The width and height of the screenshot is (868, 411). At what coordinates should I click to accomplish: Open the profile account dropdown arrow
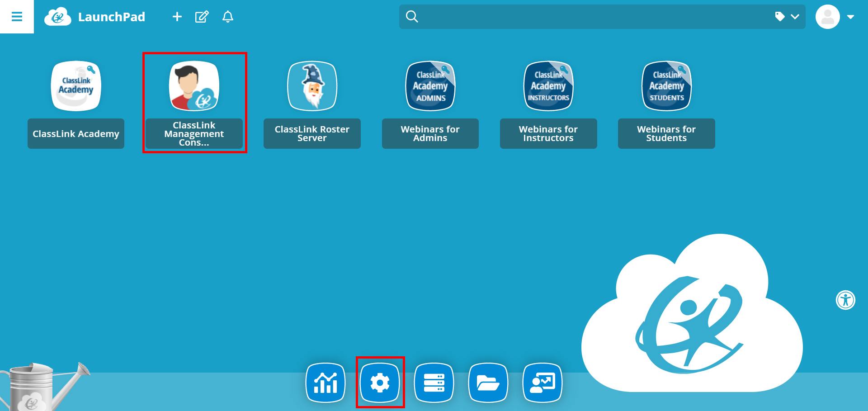[851, 17]
